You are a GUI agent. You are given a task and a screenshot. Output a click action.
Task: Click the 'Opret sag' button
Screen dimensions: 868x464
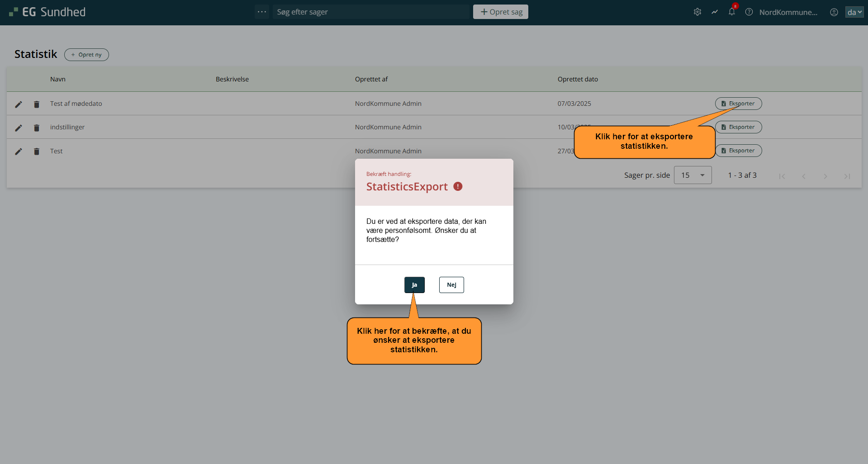click(x=500, y=12)
